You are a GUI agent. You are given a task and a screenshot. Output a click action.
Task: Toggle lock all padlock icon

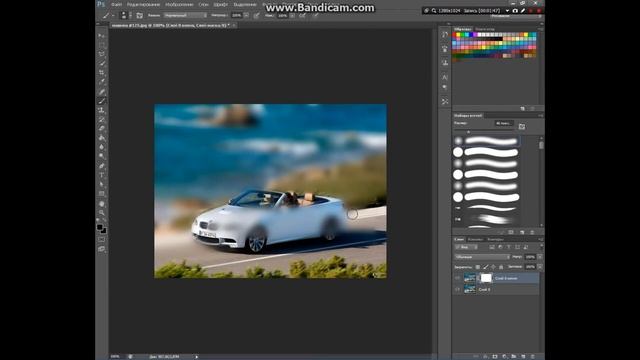pos(501,267)
